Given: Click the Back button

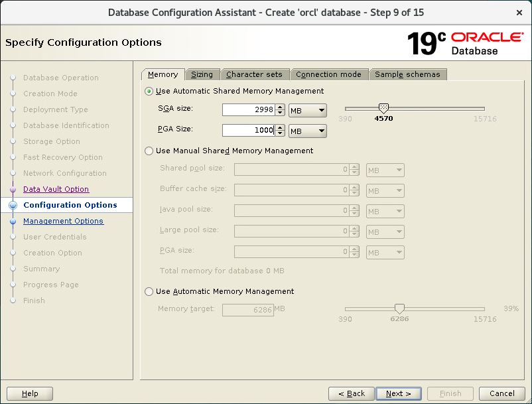Looking at the screenshot, I should pyautogui.click(x=352, y=393).
